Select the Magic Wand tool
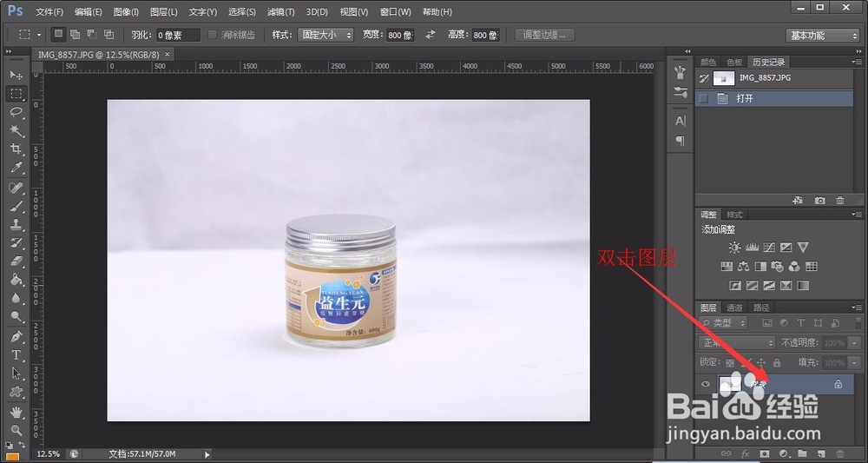Image resolution: width=868 pixels, height=463 pixels. 16,130
